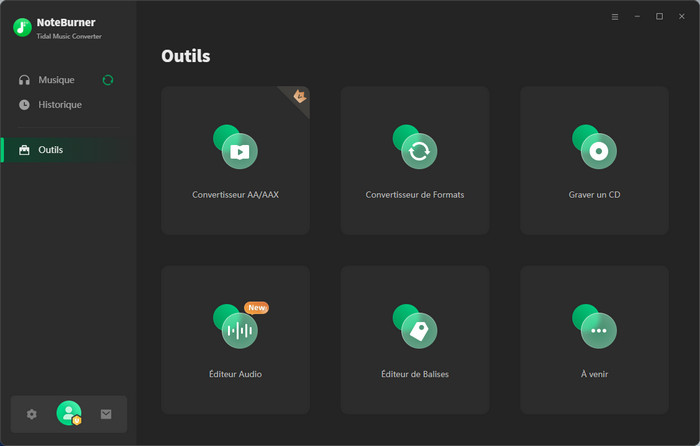700x446 pixels.
Task: Open Historique in the sidebar
Action: [60, 105]
